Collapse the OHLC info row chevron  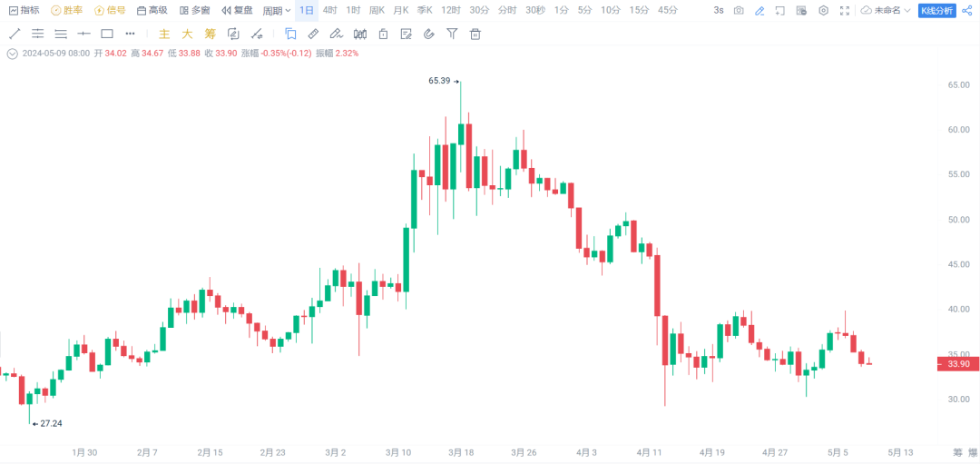(12, 54)
